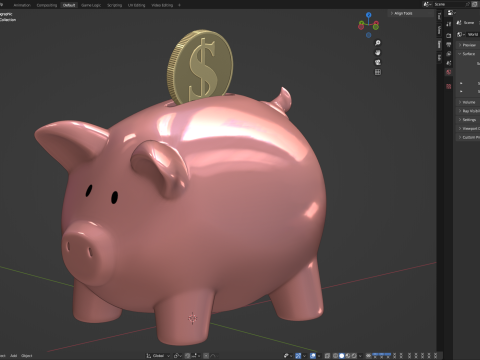Open object visibility filter dropdown
This screenshot has height=360, width=480.
pos(287,356)
